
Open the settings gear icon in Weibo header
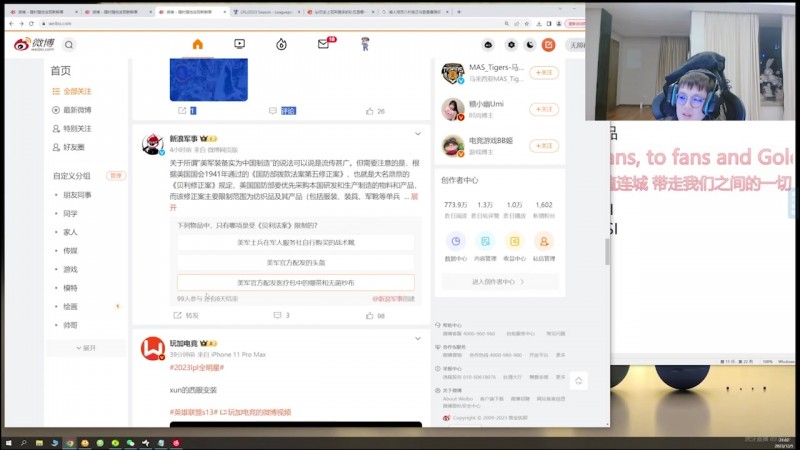click(x=511, y=45)
